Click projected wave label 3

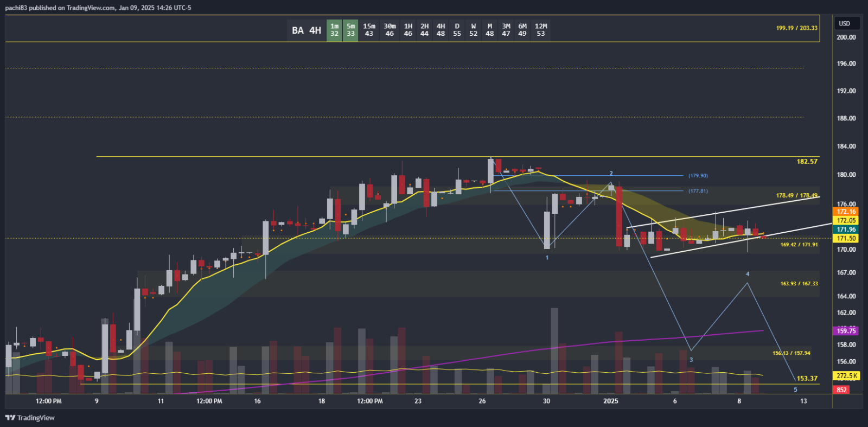(691, 360)
